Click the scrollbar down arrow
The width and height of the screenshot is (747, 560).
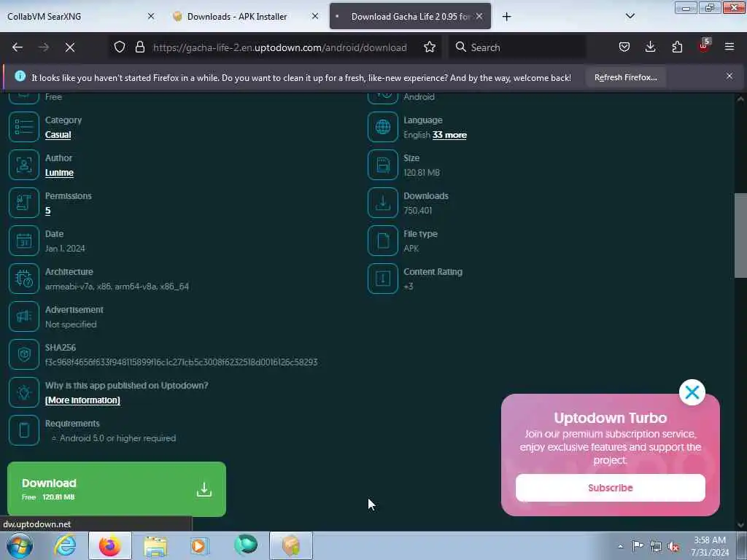click(740, 525)
